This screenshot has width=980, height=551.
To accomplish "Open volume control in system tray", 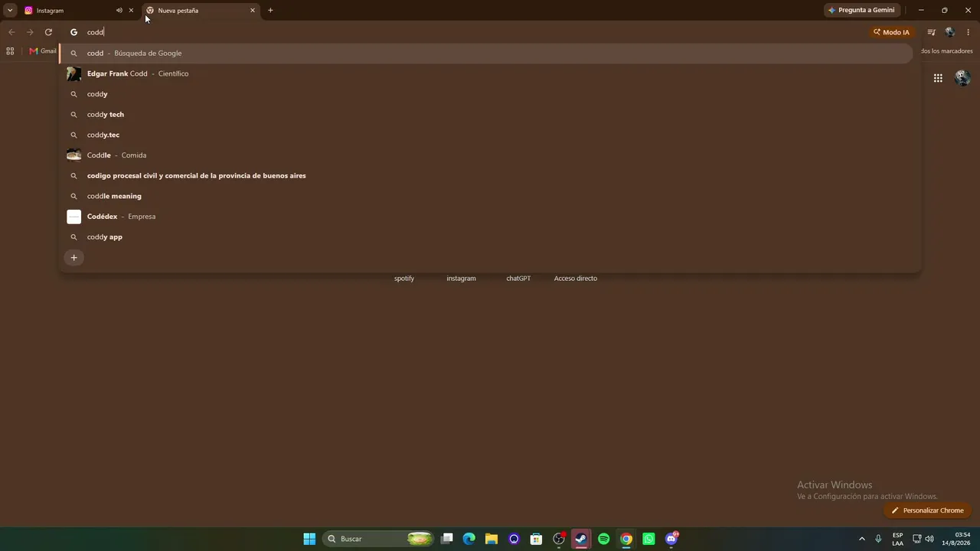I will point(929,539).
